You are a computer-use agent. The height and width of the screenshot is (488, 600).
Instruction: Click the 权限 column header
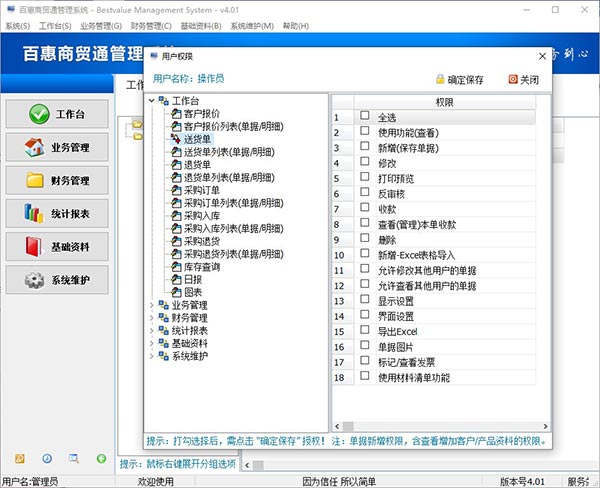pos(444,102)
